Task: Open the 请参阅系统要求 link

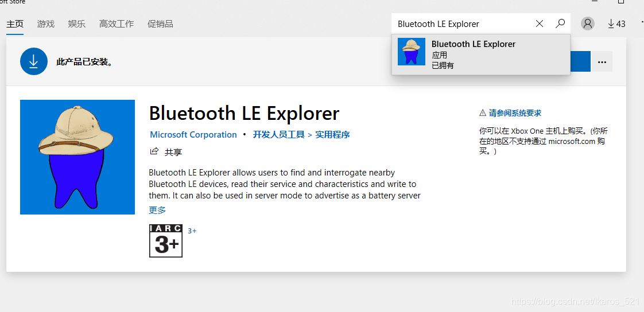Action: tap(515, 114)
